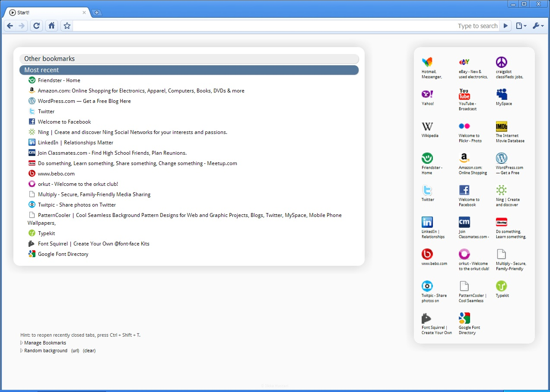Open the Flickr thumbnail icon
This screenshot has height=392, width=550.
[464, 126]
